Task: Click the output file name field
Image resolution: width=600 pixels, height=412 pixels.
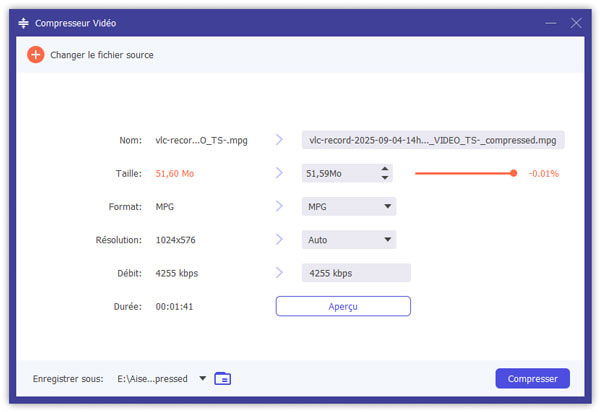Action: (433, 141)
